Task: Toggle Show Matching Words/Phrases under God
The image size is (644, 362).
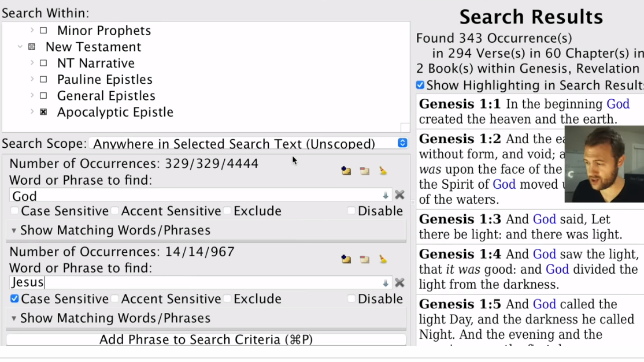Action: 14,230
